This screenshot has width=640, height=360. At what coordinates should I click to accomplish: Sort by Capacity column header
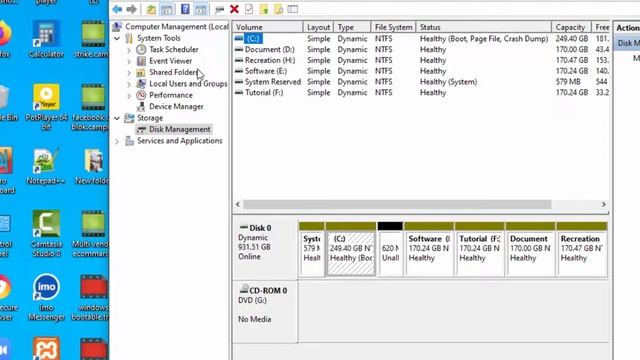click(x=571, y=27)
